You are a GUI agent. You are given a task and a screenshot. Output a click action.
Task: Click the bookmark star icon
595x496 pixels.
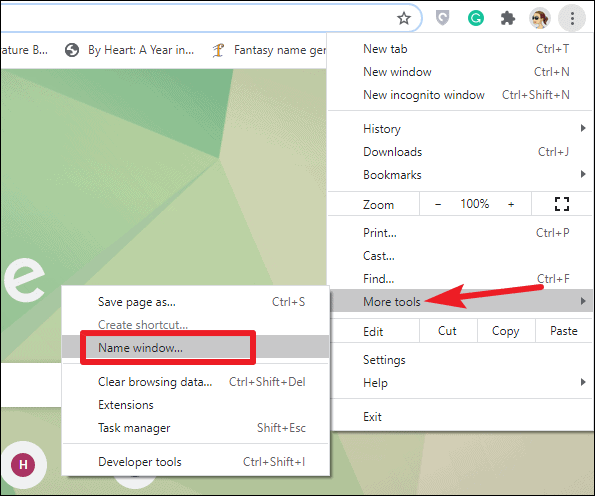click(x=404, y=18)
